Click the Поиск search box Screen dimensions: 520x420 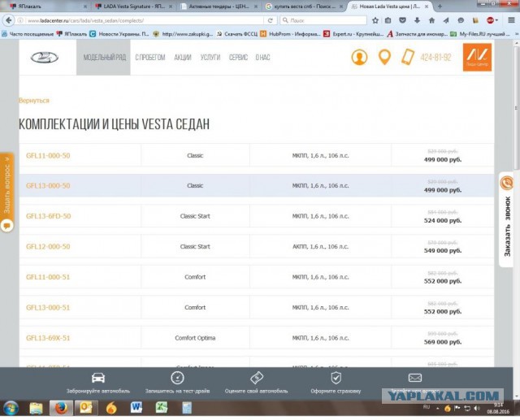[323, 20]
